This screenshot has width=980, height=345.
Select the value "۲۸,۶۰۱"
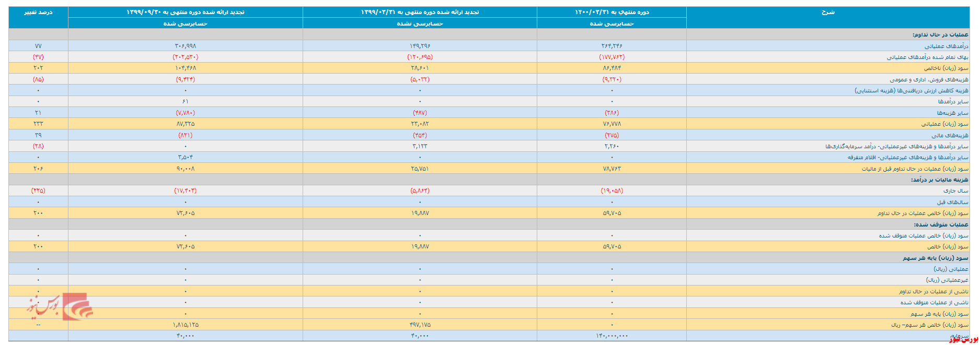(420, 68)
